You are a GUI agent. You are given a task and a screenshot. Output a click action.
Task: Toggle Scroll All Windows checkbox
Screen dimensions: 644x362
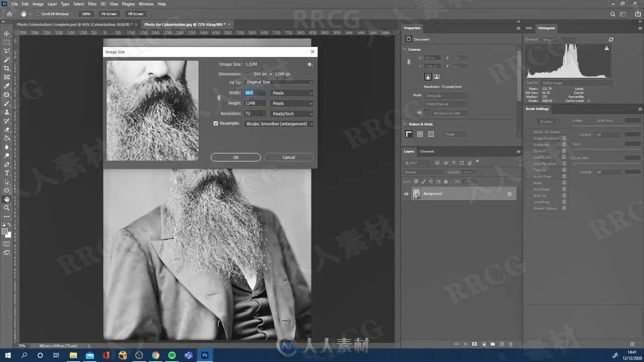39,14
